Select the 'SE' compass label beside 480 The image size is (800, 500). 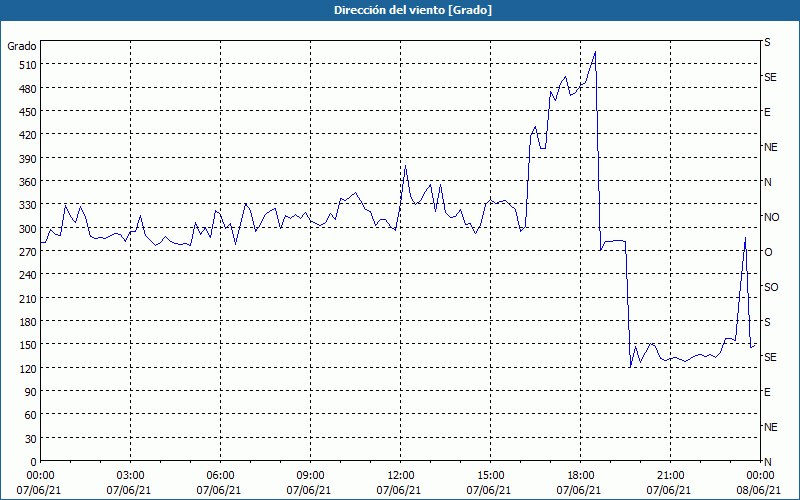[770, 77]
